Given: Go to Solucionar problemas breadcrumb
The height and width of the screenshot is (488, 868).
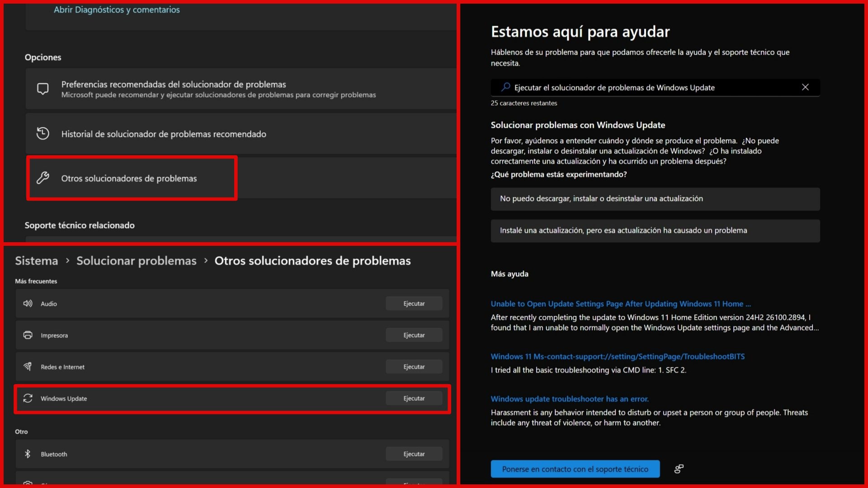Looking at the screenshot, I should pos(137,261).
